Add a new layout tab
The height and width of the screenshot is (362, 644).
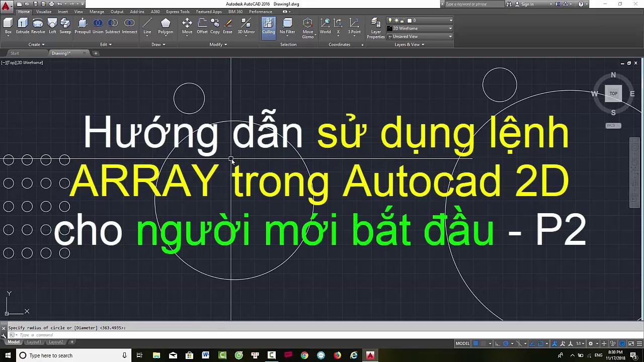click(x=72, y=342)
